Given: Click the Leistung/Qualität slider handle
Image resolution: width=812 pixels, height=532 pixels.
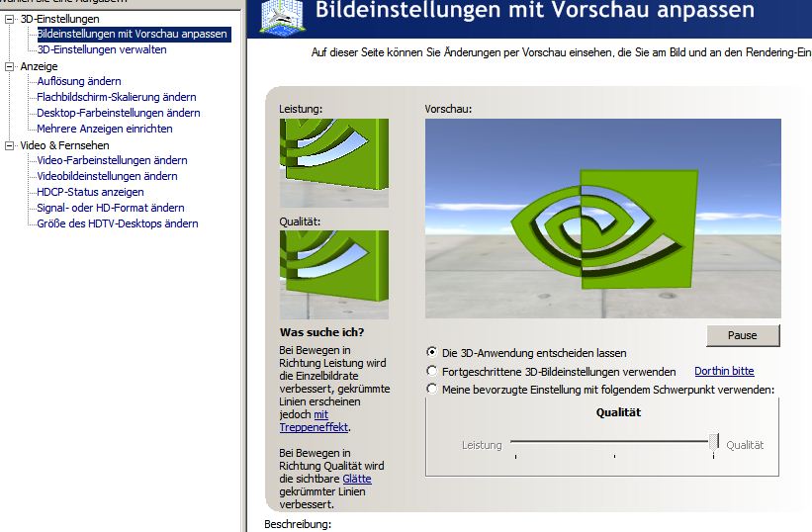Looking at the screenshot, I should point(714,441).
